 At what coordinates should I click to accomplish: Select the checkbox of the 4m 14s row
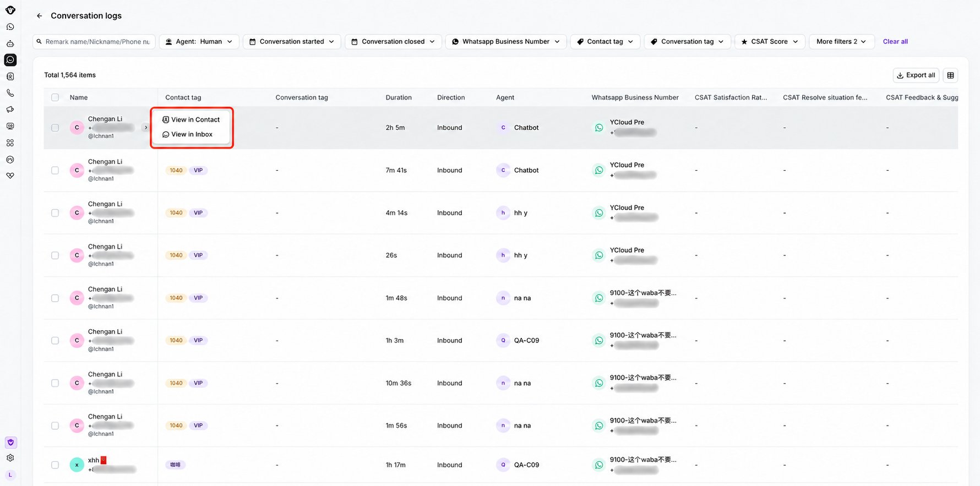pyautogui.click(x=55, y=213)
